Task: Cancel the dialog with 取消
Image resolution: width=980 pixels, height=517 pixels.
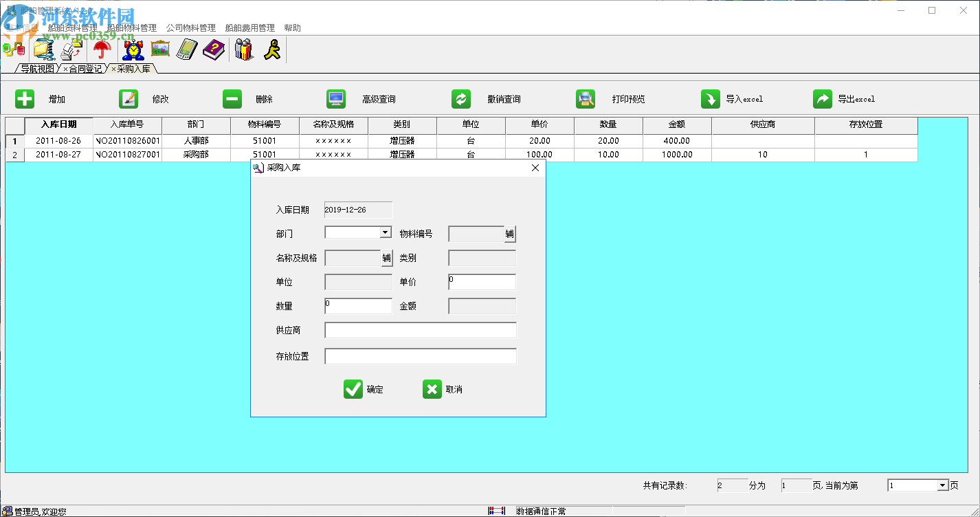Action: [443, 389]
